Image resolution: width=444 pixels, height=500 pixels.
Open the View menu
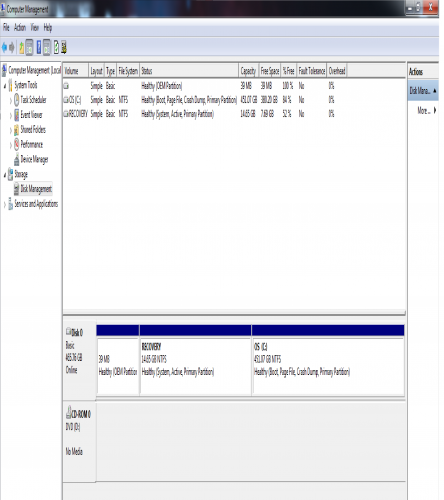click(x=35, y=28)
